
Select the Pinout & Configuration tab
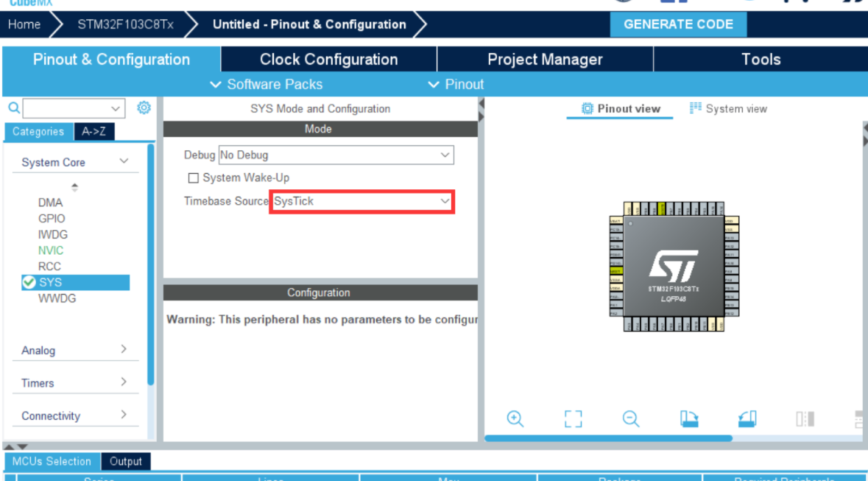(x=111, y=59)
